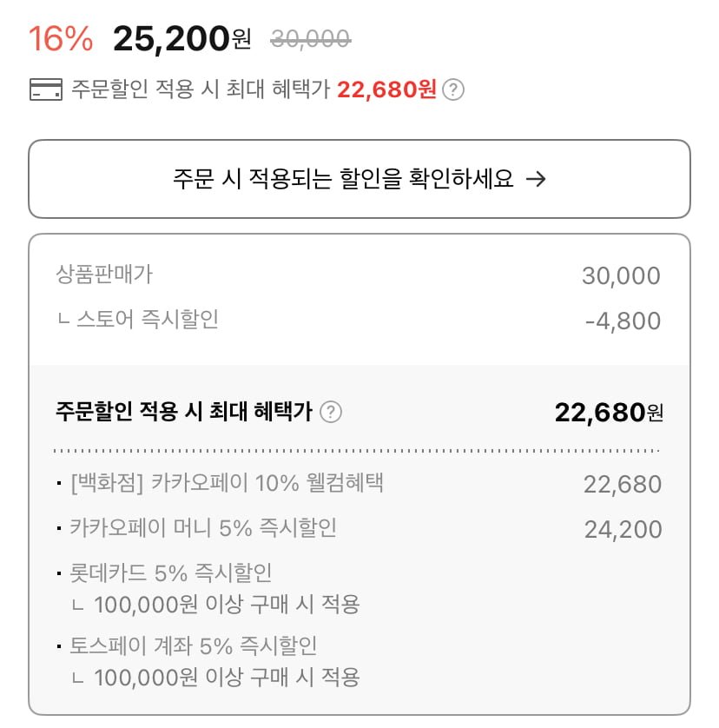Select [백화점] 카카오페이 10% 웰컴혜택 item
Screen dimensions: 719x728
point(226,483)
